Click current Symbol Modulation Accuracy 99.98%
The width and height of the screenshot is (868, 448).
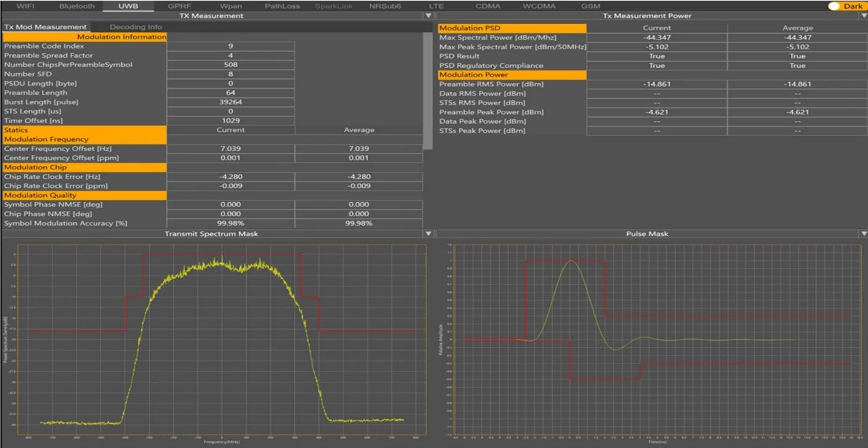click(231, 223)
